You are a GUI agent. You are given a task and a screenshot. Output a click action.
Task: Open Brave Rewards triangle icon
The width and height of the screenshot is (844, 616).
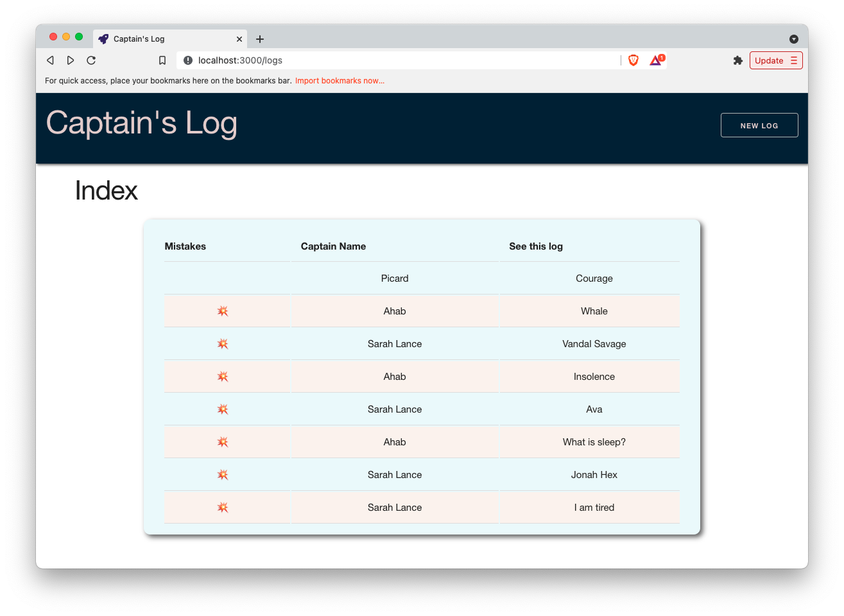point(656,60)
